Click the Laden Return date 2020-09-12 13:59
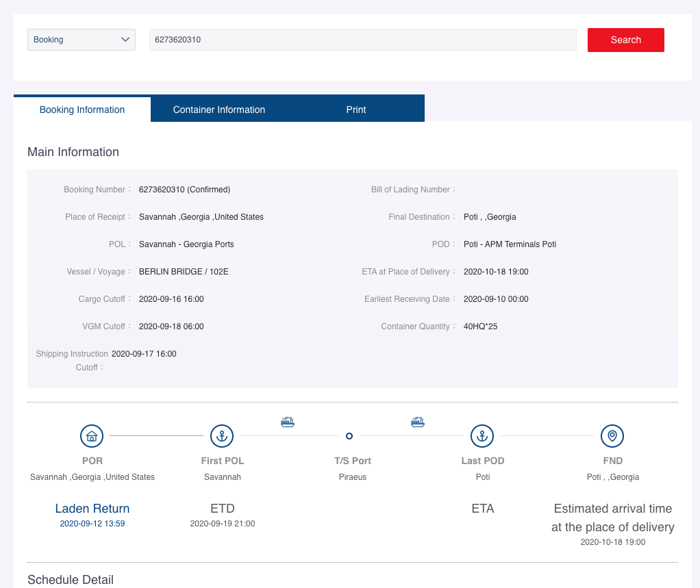Viewport: 700px width, 588px height. [x=92, y=524]
